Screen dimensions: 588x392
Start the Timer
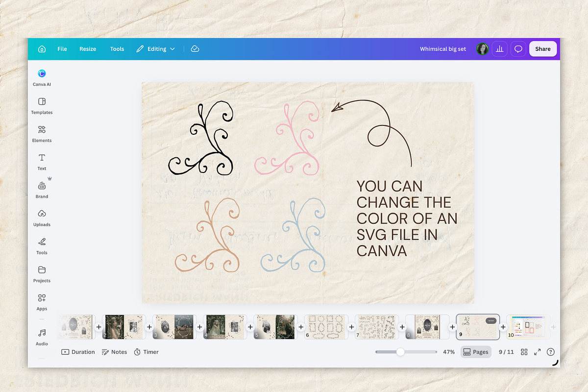[146, 352]
